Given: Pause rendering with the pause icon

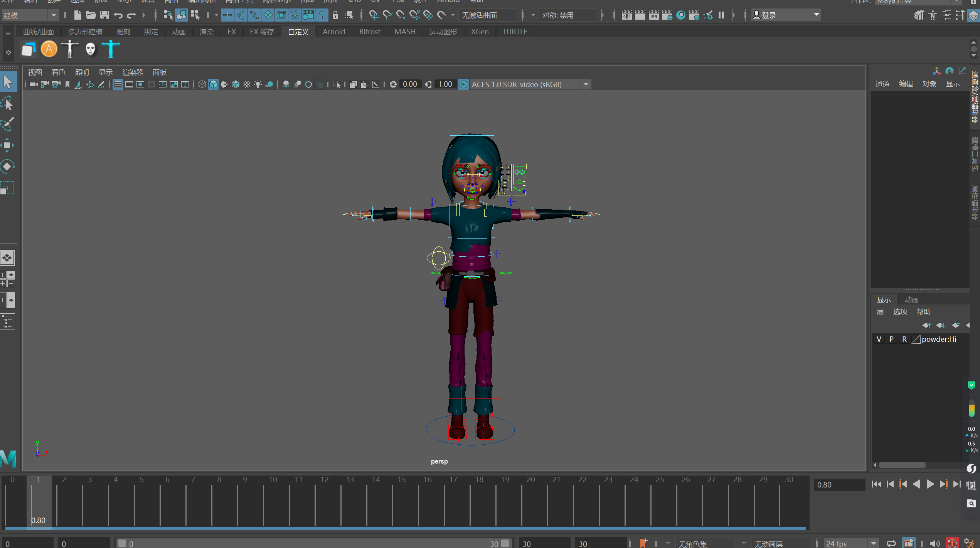Looking at the screenshot, I should pyautogui.click(x=721, y=15).
